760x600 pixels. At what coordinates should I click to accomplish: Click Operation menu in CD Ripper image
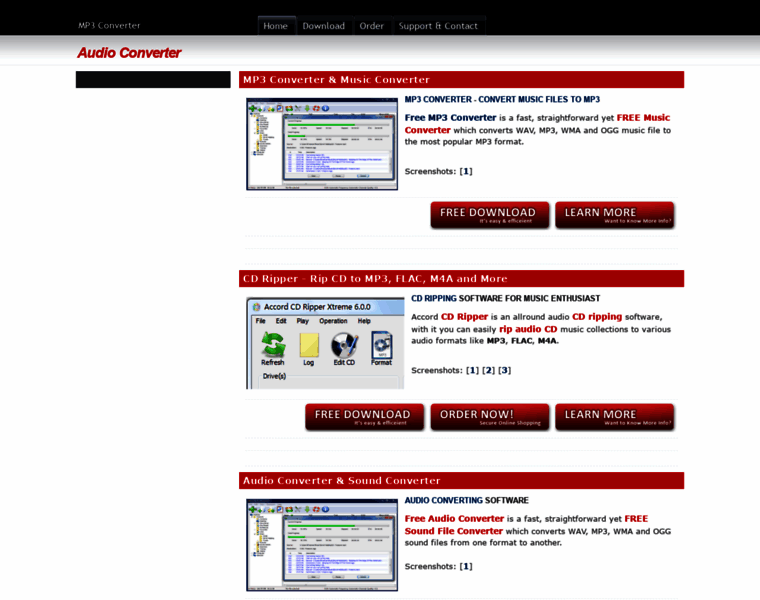pos(333,321)
